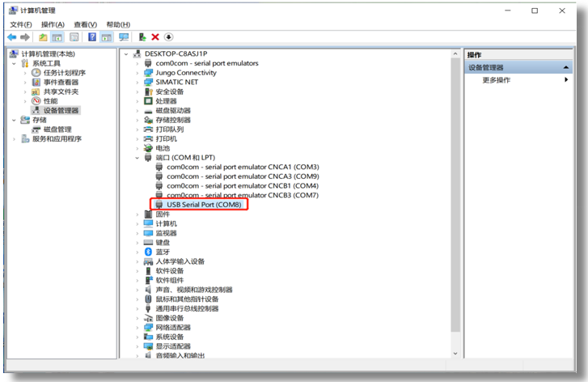Select 性能 in left tree
Image resolution: width=588 pixels, height=382 pixels.
[51, 101]
